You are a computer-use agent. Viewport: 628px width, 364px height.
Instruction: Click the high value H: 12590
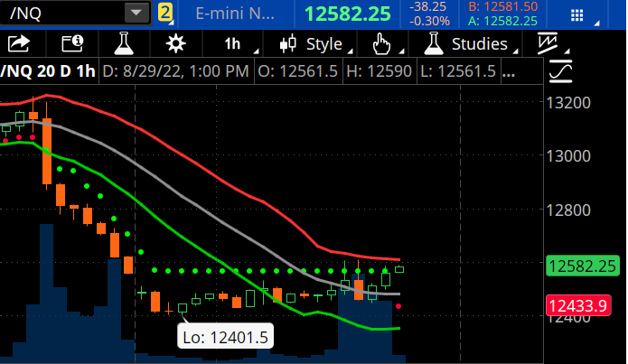click(379, 71)
